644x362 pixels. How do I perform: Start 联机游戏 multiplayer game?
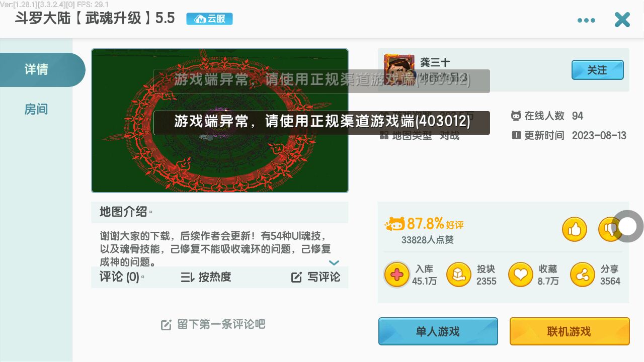pos(570,331)
